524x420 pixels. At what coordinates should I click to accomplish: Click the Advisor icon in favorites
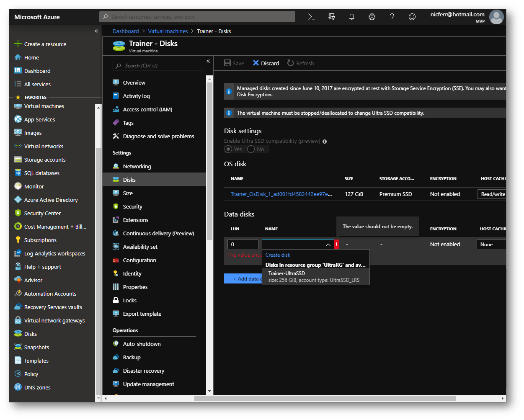18,280
